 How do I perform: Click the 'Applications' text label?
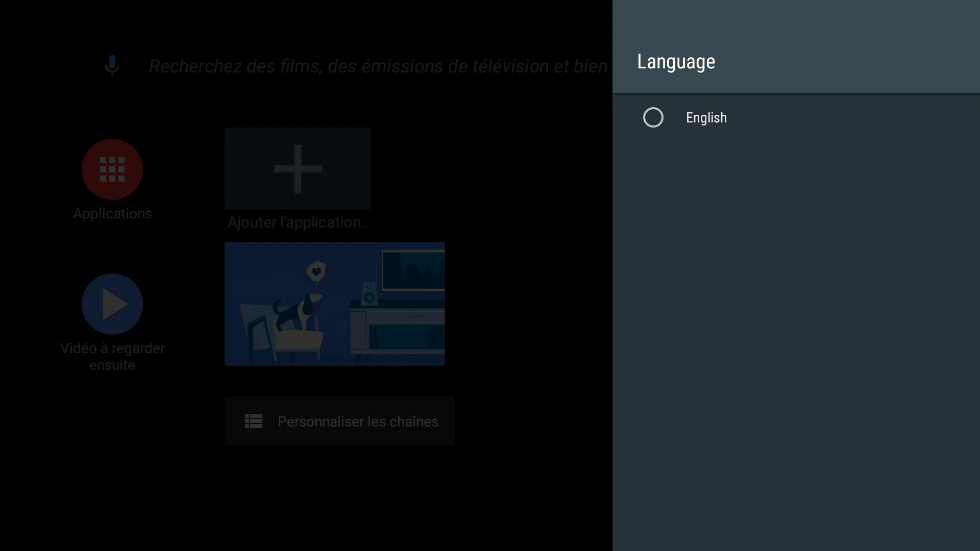112,214
